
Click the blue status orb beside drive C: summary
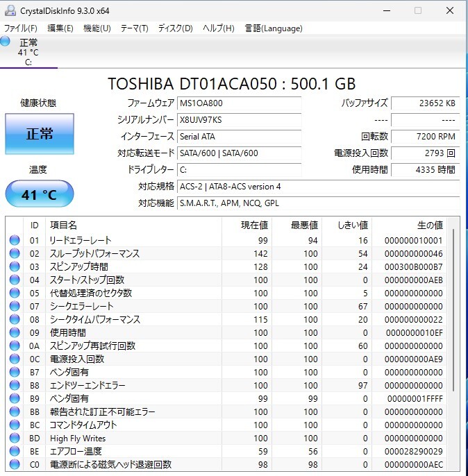(5, 42)
